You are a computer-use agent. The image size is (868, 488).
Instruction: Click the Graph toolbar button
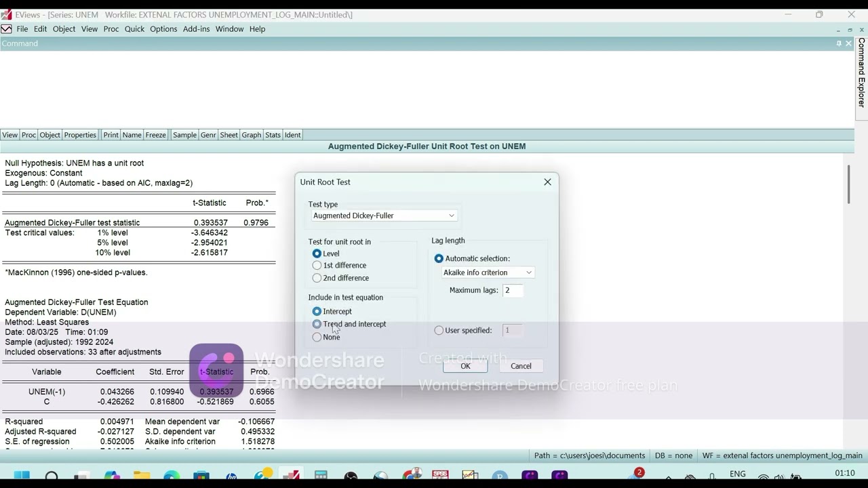[x=251, y=135]
